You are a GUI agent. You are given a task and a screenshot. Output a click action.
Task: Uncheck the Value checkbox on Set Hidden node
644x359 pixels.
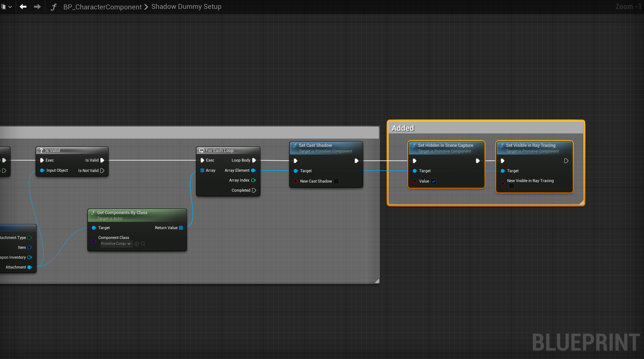(x=434, y=181)
